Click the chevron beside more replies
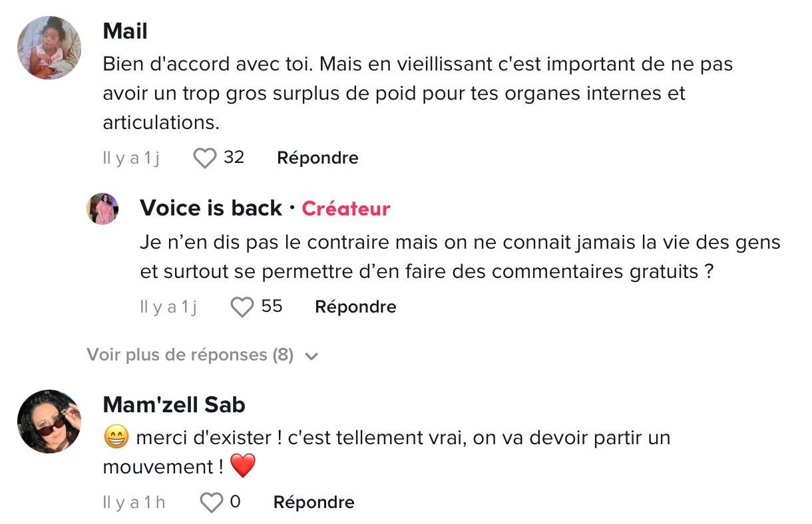 (311, 356)
